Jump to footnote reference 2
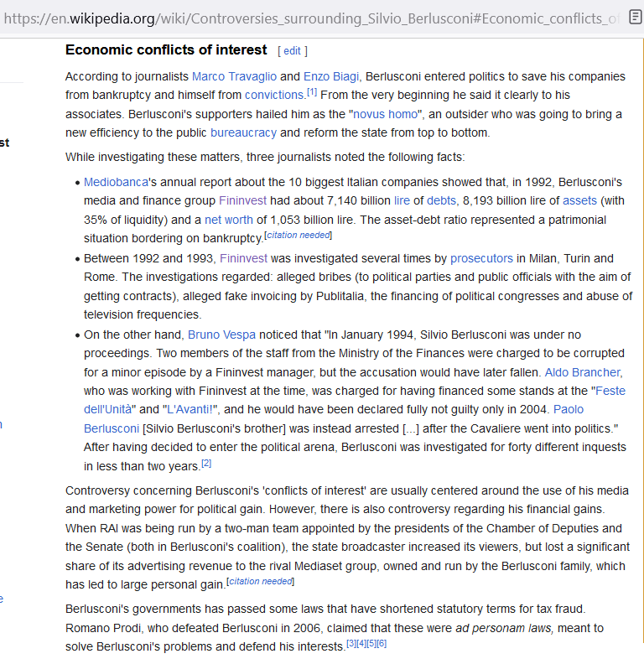The height and width of the screenshot is (664, 644). [206, 464]
